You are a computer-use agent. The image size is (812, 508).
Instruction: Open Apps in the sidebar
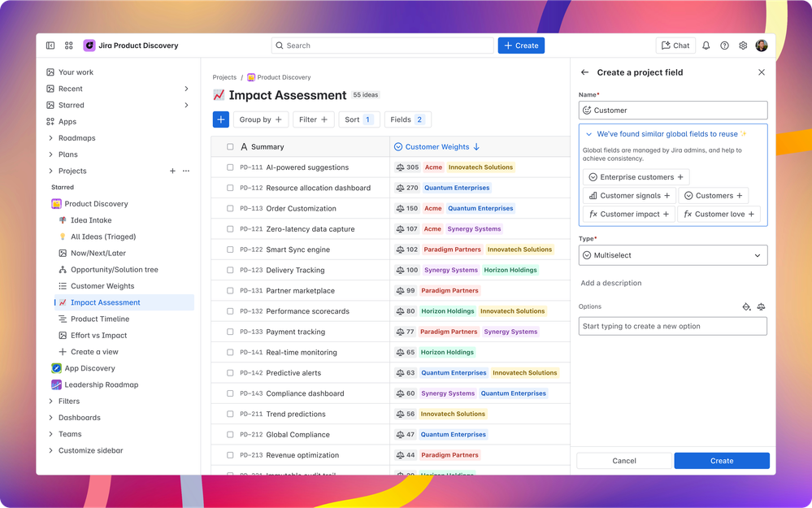67,122
